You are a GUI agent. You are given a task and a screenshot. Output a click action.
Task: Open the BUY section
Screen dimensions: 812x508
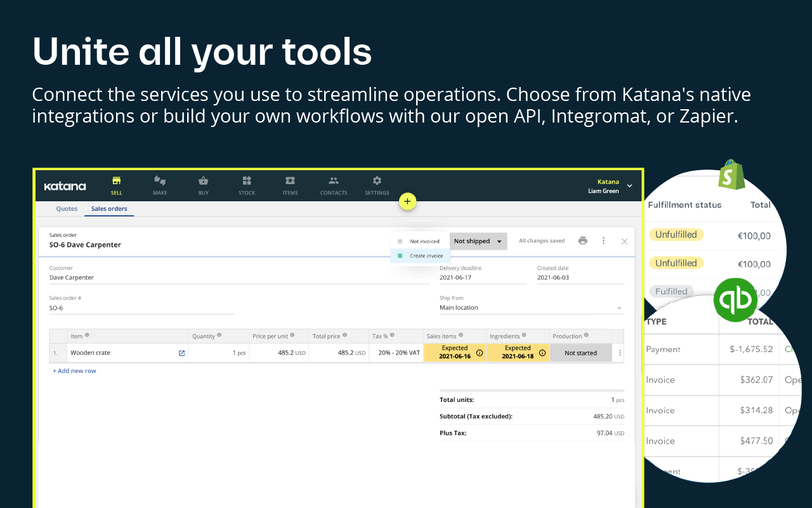coord(203,185)
